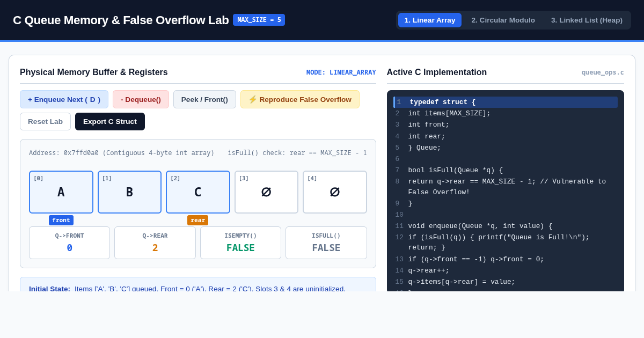Click the isFull() check description text

point(297,153)
